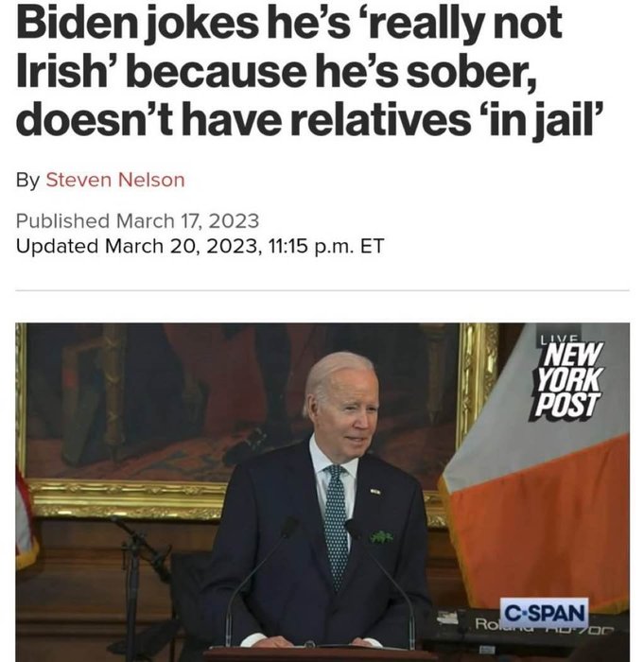The image size is (644, 662).
Task: Click the left podium microphone
Action: coord(262,583)
